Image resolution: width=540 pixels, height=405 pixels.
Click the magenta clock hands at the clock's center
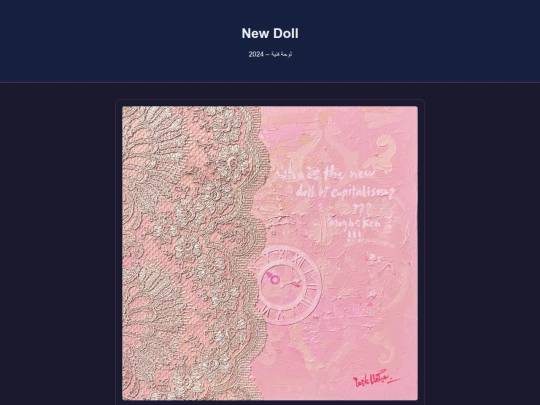click(282, 280)
